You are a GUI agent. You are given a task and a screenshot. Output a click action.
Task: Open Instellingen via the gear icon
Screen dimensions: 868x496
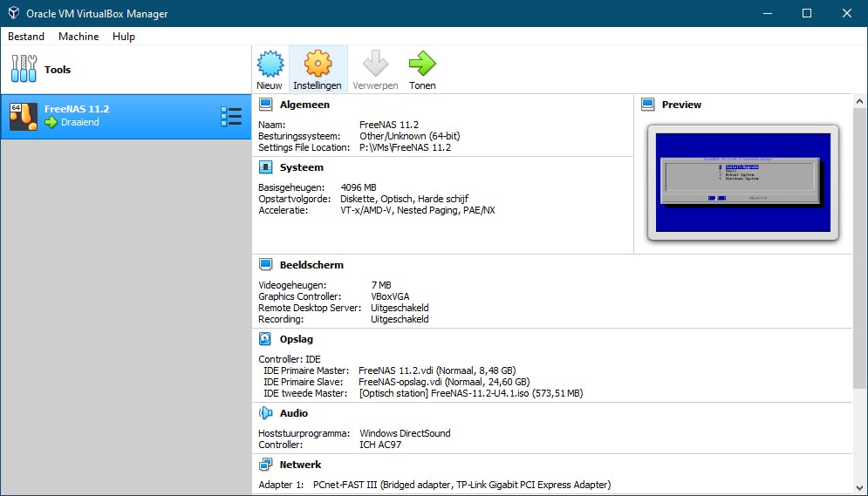pos(318,64)
